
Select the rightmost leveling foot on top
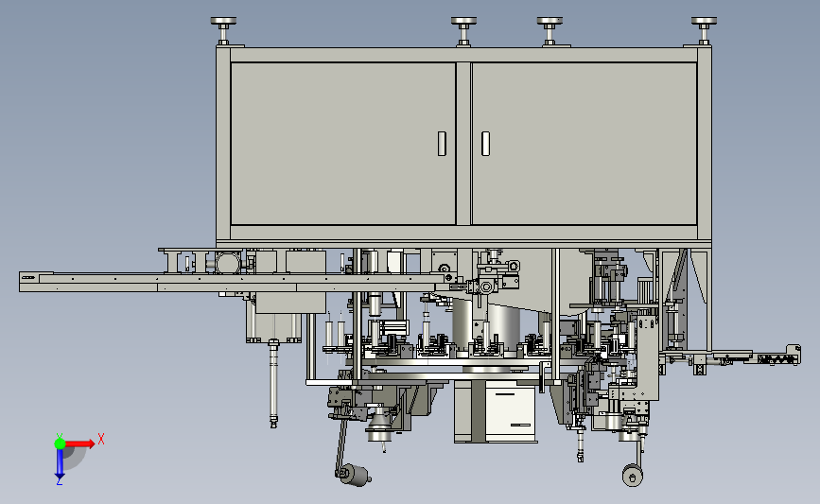point(704,31)
